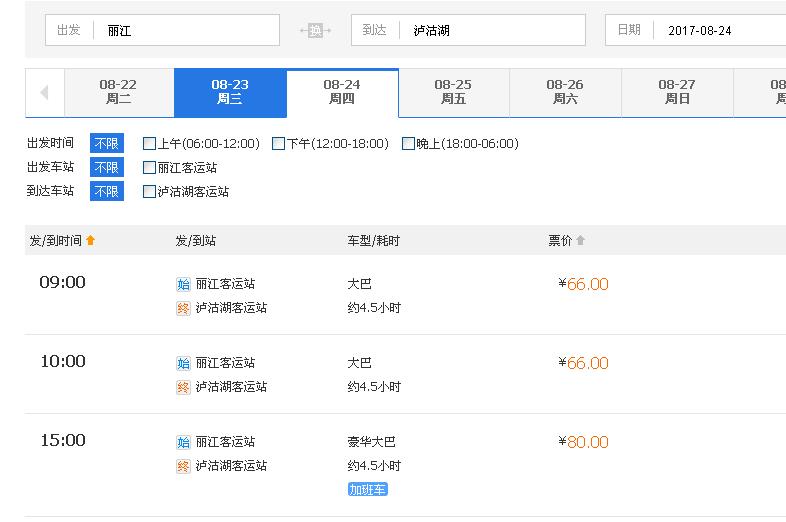Click 终 icon in 09:00 row

point(183,308)
